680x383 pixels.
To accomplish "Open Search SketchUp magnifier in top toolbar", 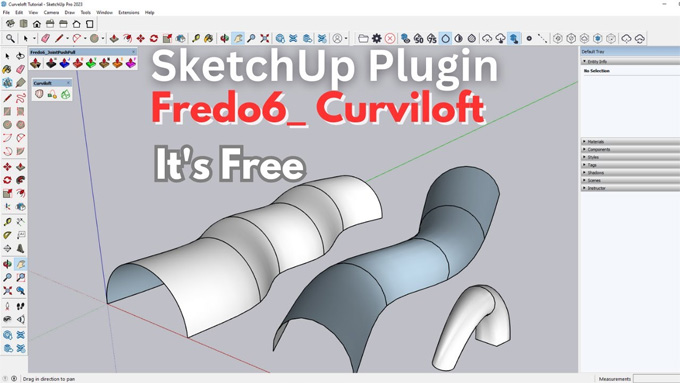I will [x=10, y=39].
